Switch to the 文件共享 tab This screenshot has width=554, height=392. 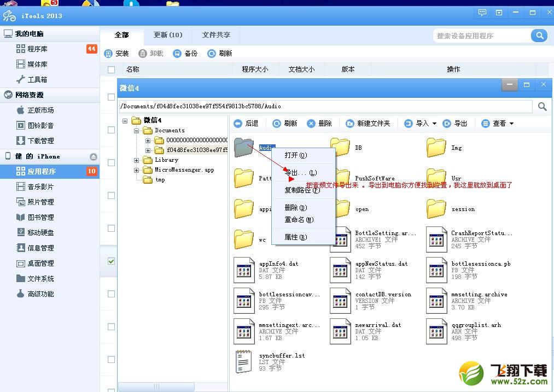(216, 35)
